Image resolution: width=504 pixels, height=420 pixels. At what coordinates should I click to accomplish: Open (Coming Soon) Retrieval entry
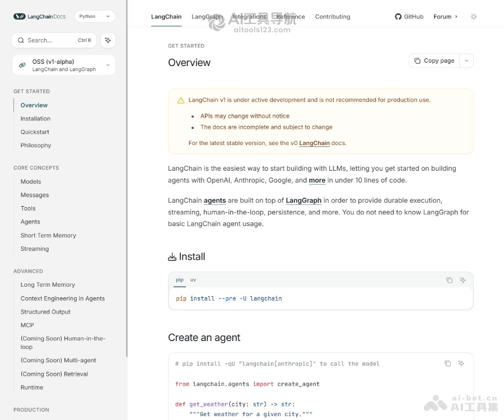pyautogui.click(x=54, y=374)
